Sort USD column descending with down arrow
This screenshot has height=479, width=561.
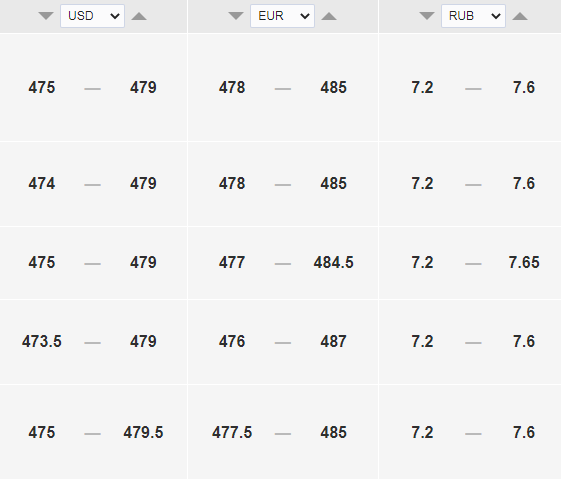click(46, 16)
